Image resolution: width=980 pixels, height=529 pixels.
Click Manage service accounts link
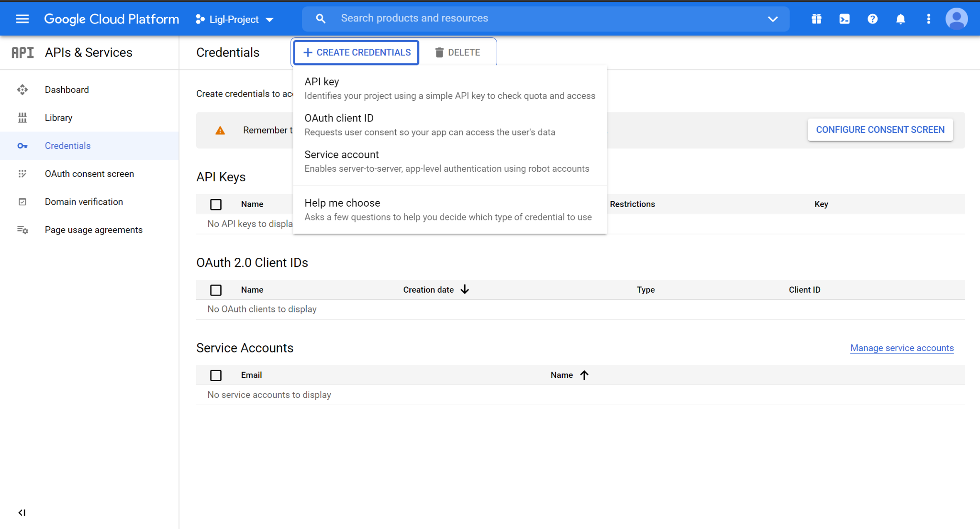pyautogui.click(x=902, y=348)
